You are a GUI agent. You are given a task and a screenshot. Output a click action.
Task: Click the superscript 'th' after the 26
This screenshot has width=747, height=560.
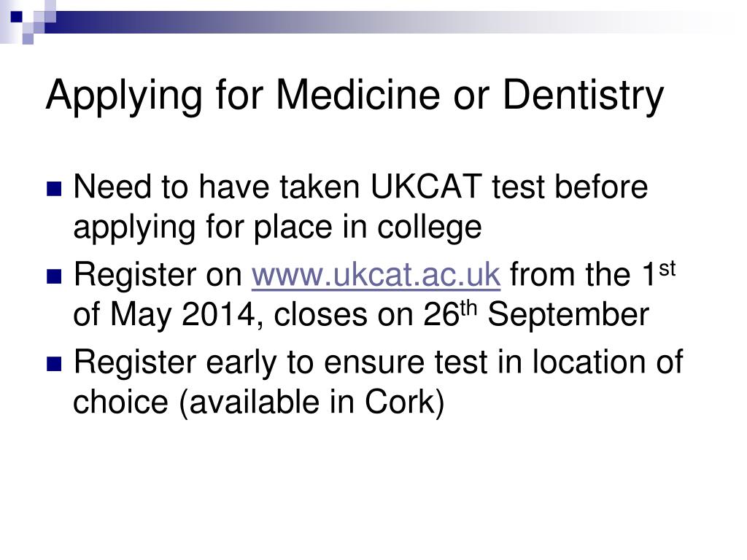point(468,308)
